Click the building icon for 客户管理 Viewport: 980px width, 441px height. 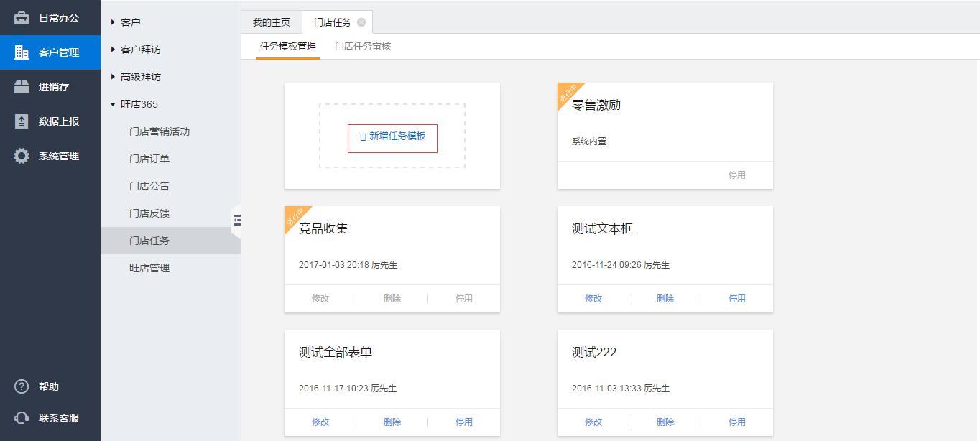pyautogui.click(x=22, y=52)
